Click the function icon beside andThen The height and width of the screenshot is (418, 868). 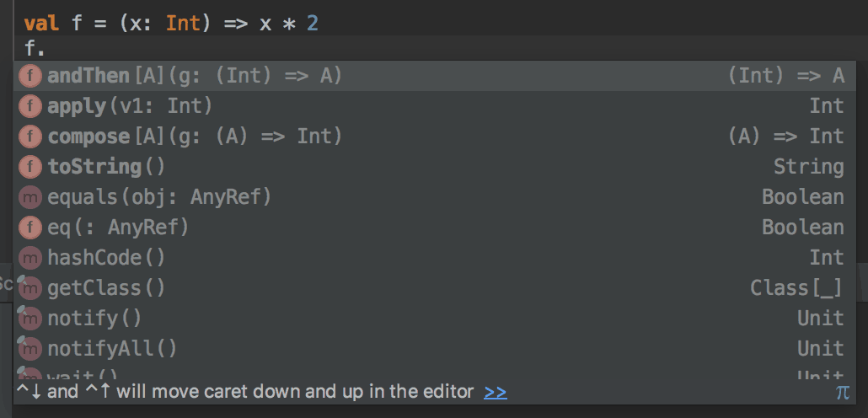[x=30, y=76]
